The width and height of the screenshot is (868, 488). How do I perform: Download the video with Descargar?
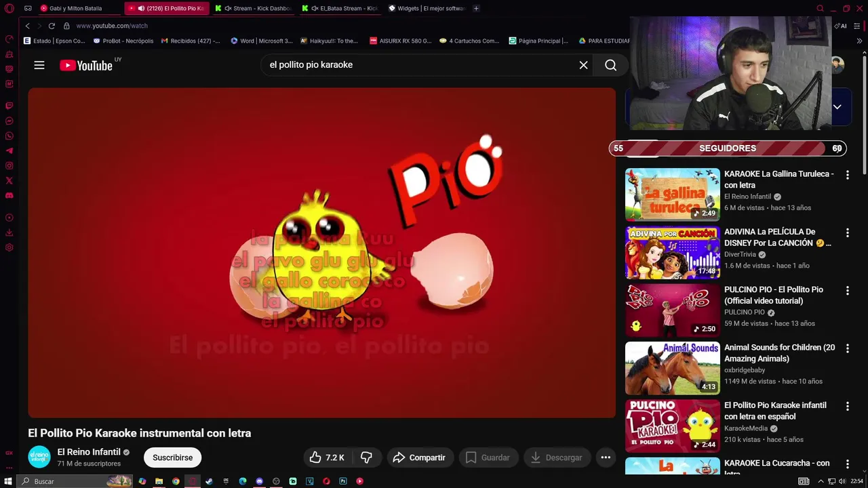tap(557, 457)
